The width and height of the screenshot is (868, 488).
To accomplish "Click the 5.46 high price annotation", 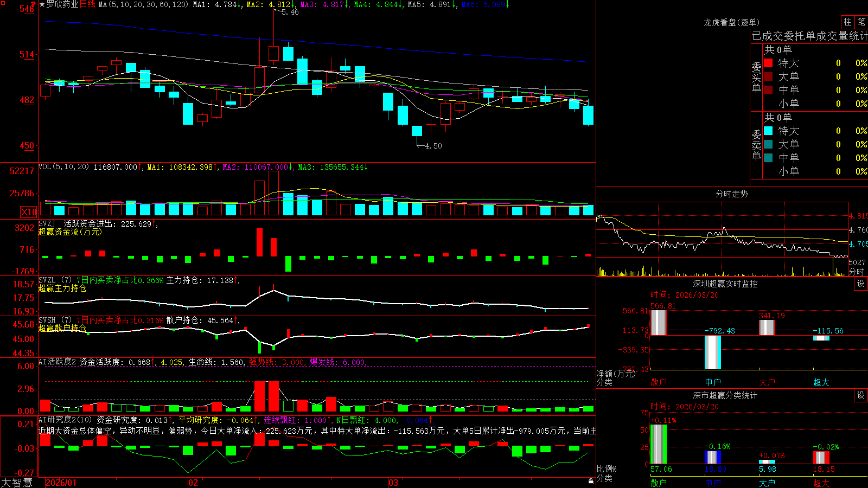I will click(290, 12).
